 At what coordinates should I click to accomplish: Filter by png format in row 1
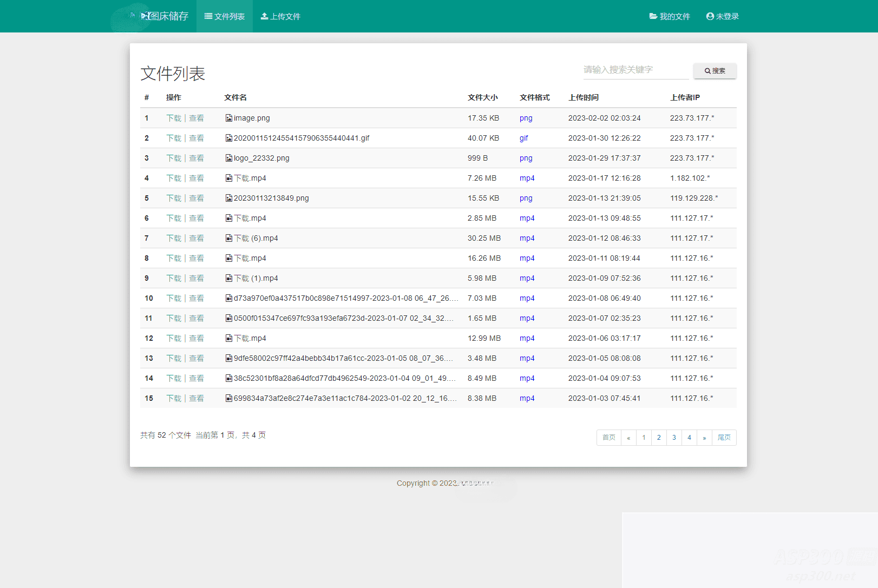click(x=526, y=118)
